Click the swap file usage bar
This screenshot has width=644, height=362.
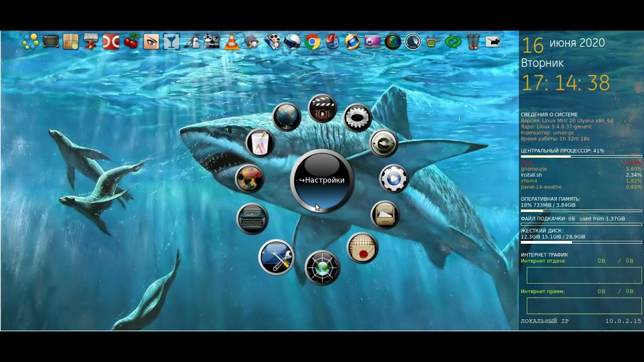[581, 224]
